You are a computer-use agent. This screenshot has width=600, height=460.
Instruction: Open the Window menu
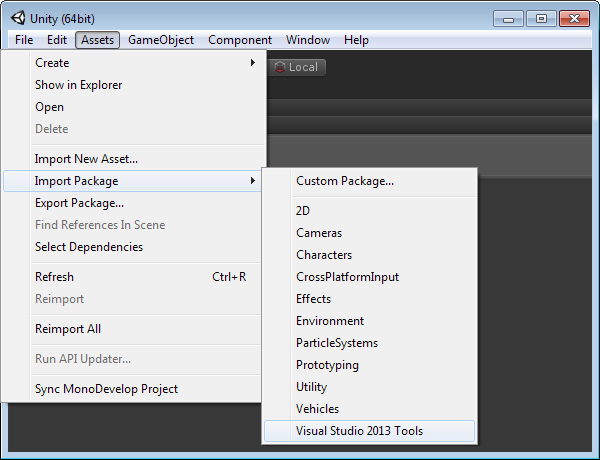pos(308,40)
